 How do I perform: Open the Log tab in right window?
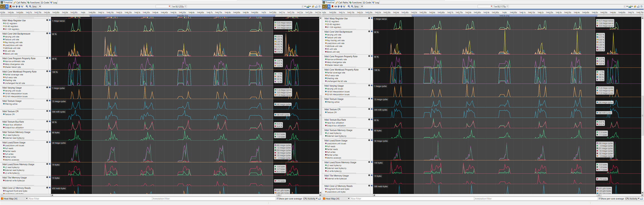[x=375, y=2]
